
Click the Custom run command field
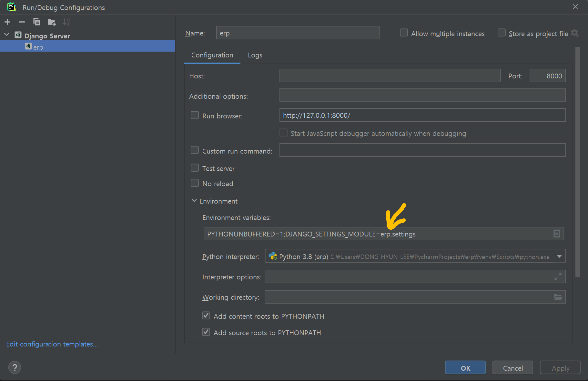pos(422,150)
